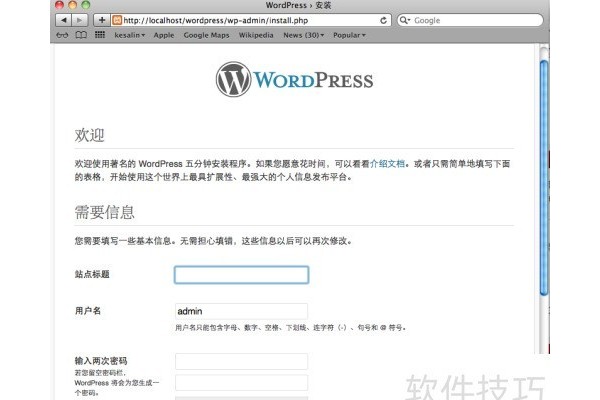Click the site favicon in address bar
The height and width of the screenshot is (400, 600).
coord(117,20)
